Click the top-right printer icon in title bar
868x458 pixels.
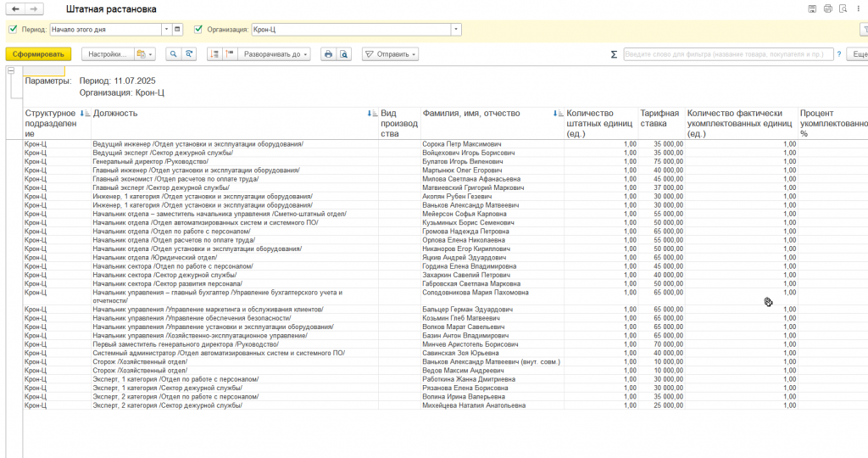[x=827, y=8]
